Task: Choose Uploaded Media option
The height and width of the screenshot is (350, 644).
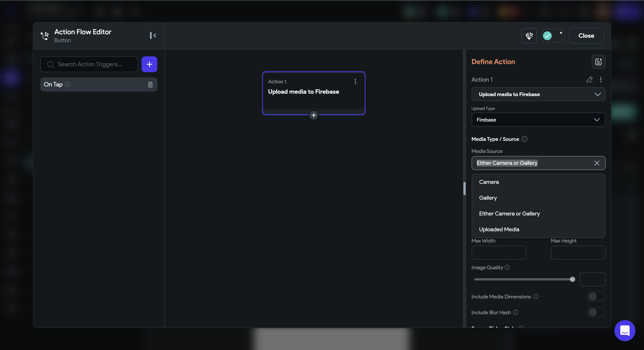Action: (499, 229)
